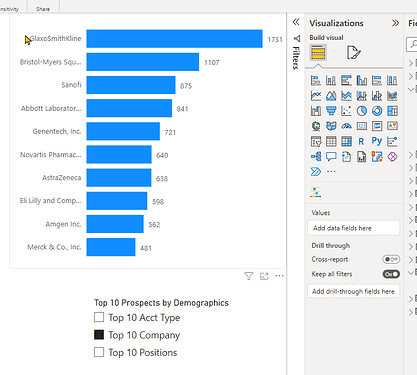Image resolution: width=417 pixels, height=375 pixels.
Task: Select the Card (123) visual
Action: point(362,126)
